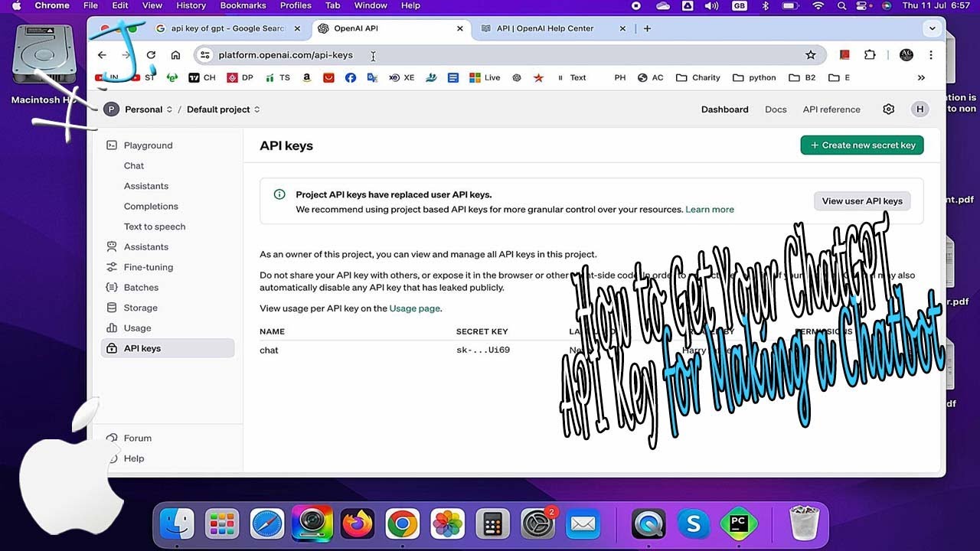Open the H profile avatar menu

tap(920, 109)
